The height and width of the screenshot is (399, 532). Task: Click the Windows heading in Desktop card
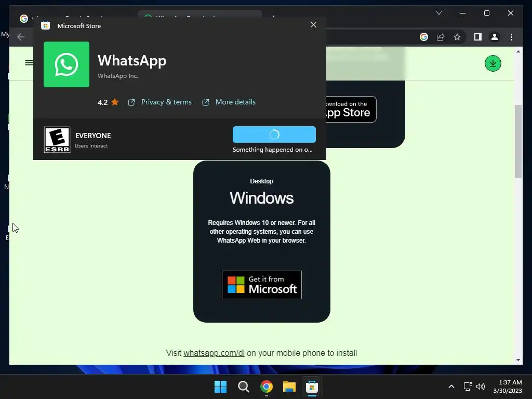(x=262, y=198)
